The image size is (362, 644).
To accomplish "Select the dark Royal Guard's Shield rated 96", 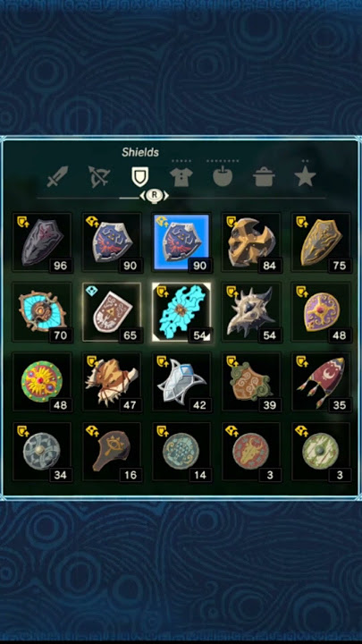I will pos(42,241).
